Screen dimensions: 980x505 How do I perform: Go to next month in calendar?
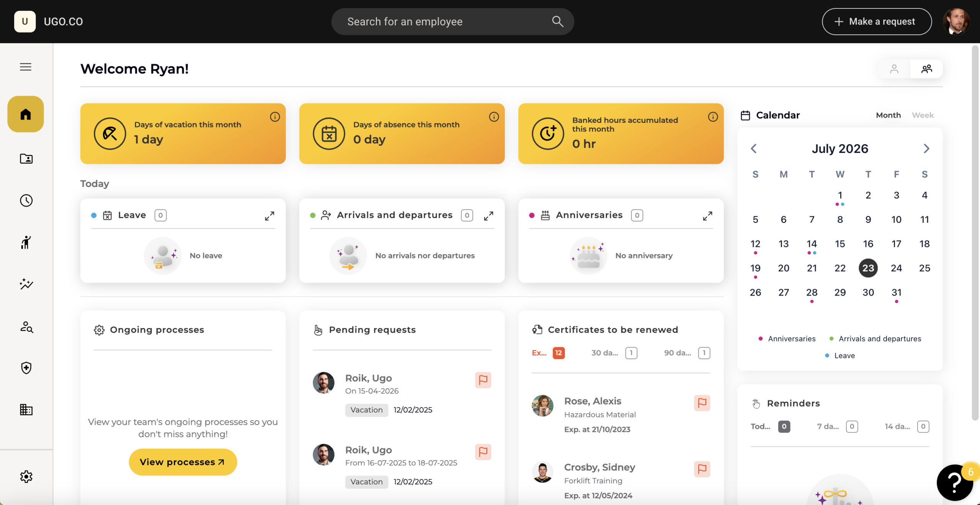(x=926, y=149)
